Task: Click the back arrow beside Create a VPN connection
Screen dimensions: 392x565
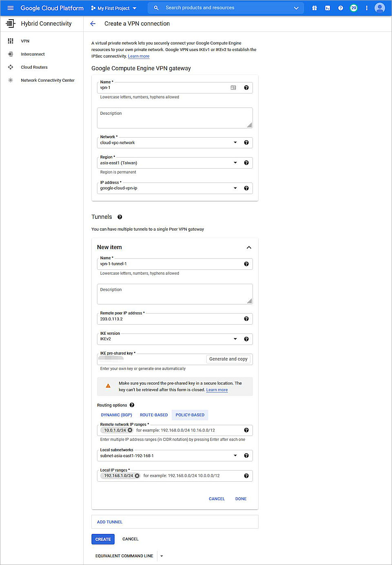Action: (93, 24)
